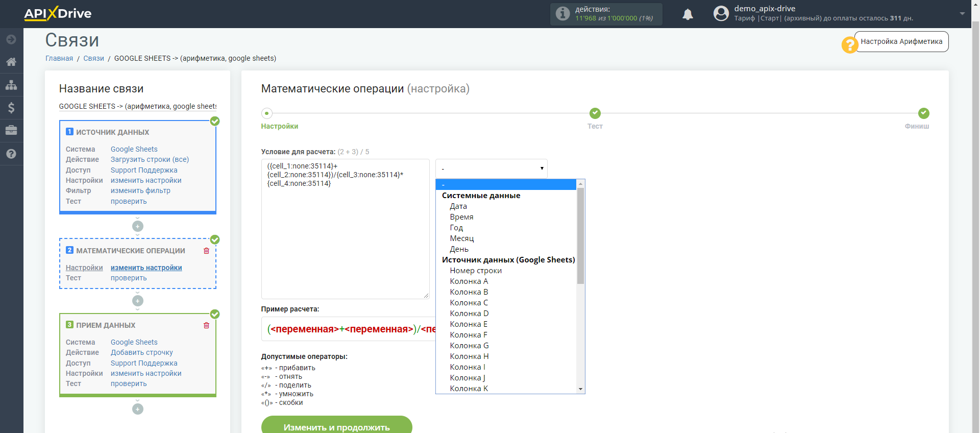This screenshot has width=980, height=433.
Task: Click the APIXDrive logo
Action: tap(58, 13)
